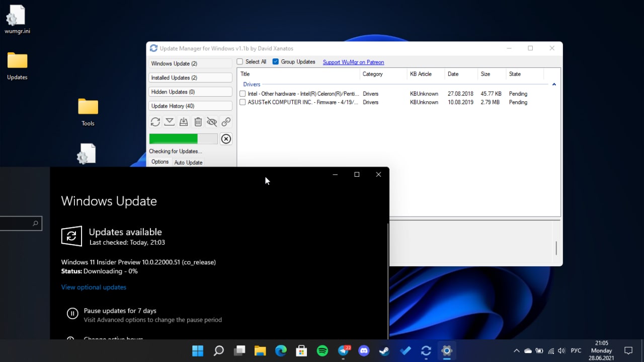Click the Search for updates refresh icon
The width and height of the screenshot is (644, 362).
point(155,122)
